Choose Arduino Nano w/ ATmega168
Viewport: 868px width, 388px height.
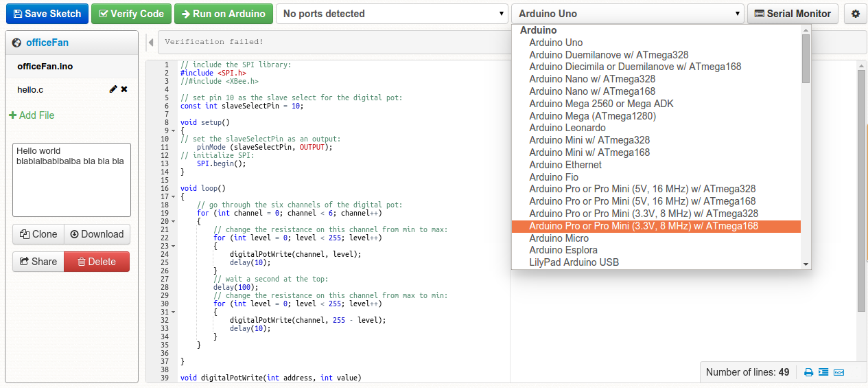point(656,91)
